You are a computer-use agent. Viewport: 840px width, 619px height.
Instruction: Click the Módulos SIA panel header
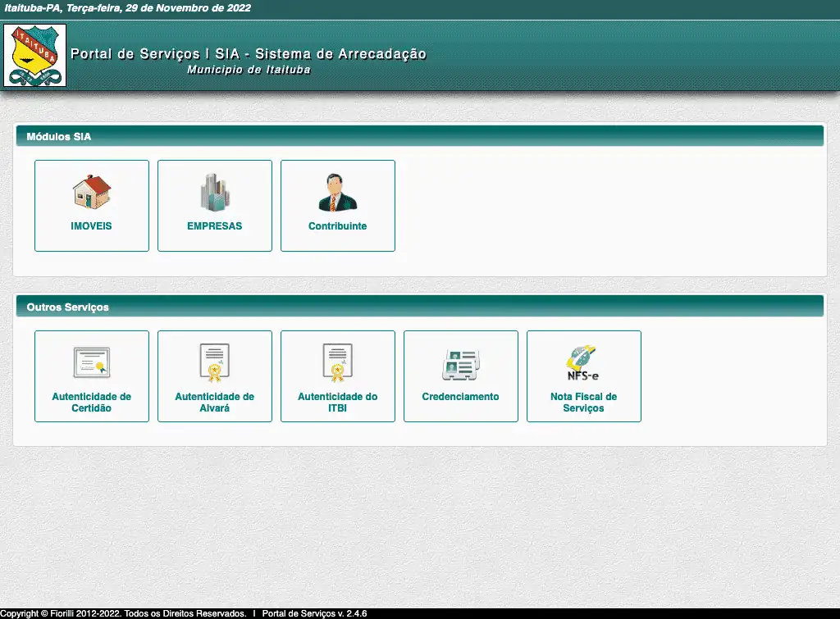[x=59, y=137]
